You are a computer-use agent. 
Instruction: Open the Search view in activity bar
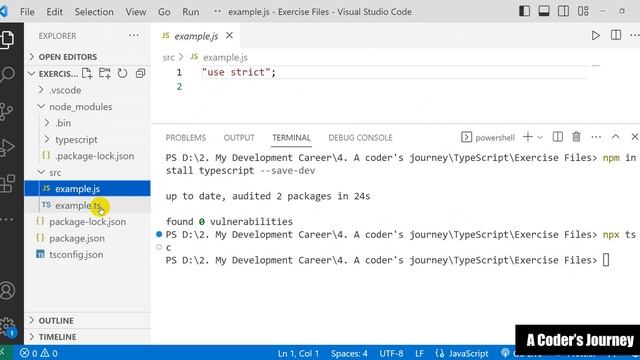point(7,75)
